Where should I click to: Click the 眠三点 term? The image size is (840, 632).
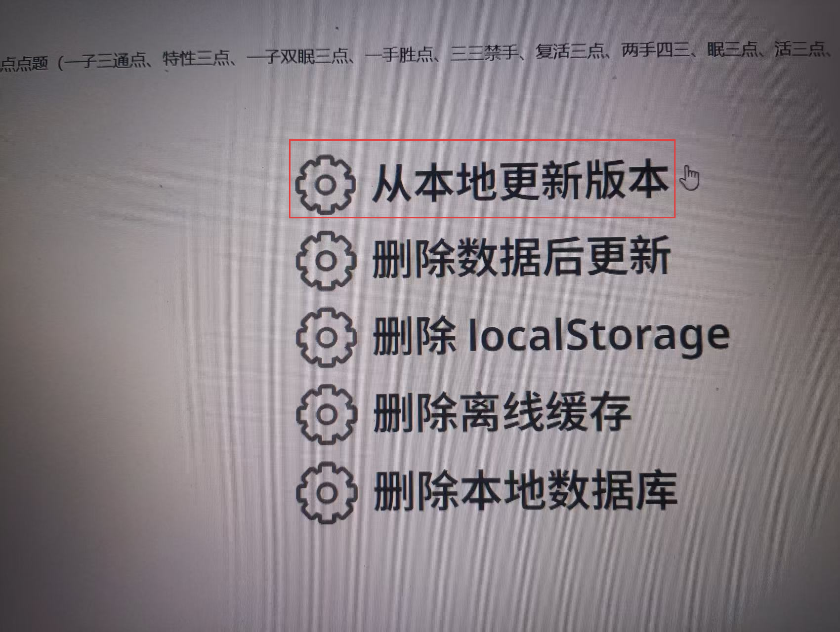pos(732,49)
